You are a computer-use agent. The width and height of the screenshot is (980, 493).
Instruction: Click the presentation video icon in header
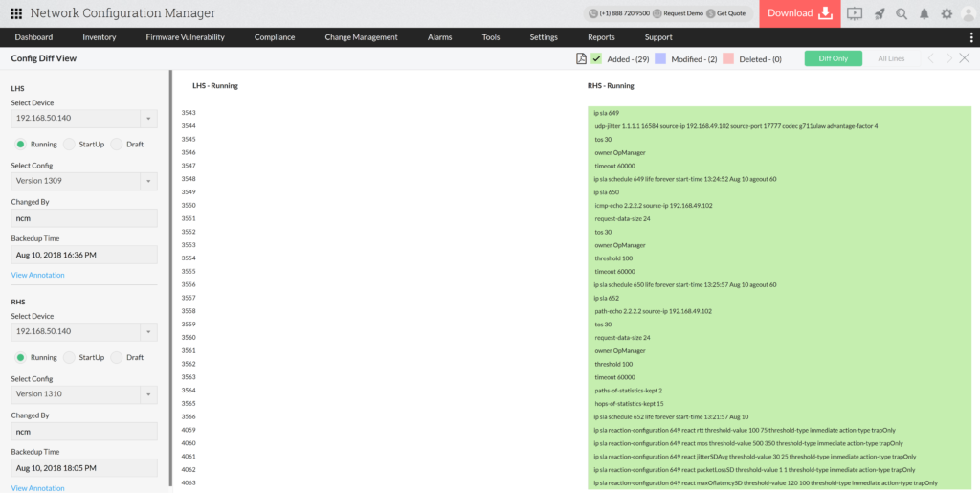click(x=855, y=13)
